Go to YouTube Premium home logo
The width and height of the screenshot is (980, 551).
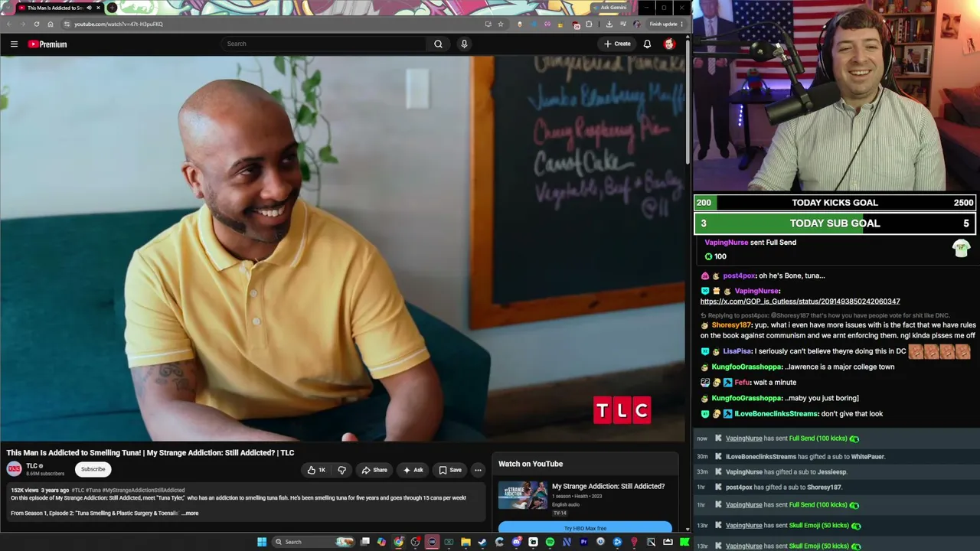[47, 44]
